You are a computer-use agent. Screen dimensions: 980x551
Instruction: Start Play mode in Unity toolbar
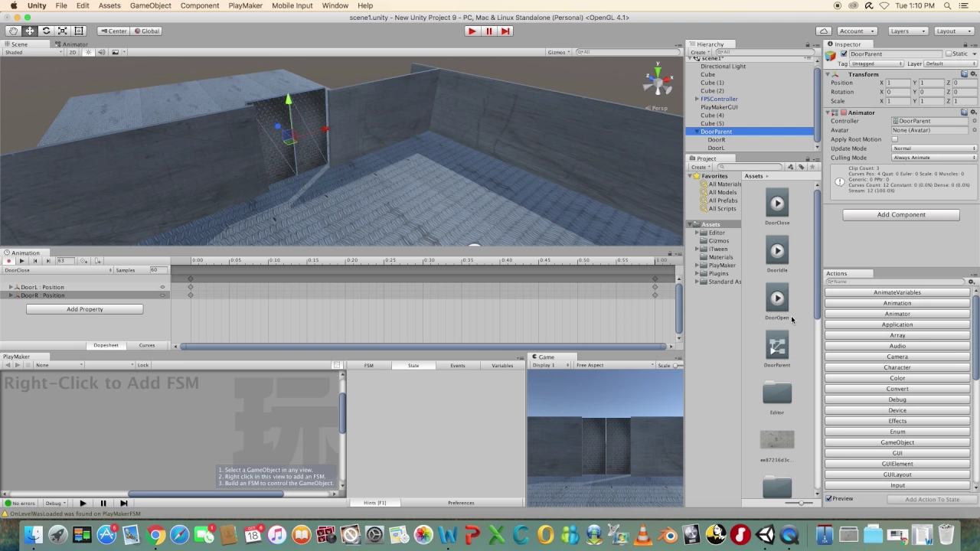(x=472, y=31)
